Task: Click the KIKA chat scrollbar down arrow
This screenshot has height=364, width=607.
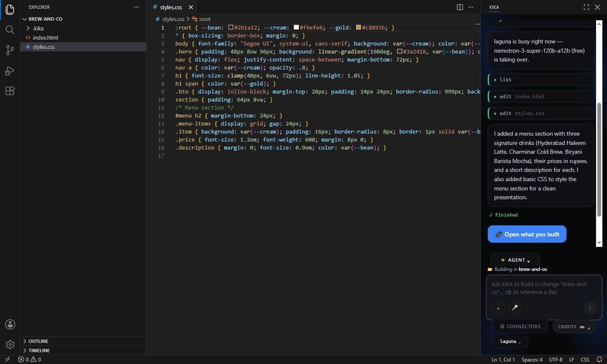Action: [599, 243]
